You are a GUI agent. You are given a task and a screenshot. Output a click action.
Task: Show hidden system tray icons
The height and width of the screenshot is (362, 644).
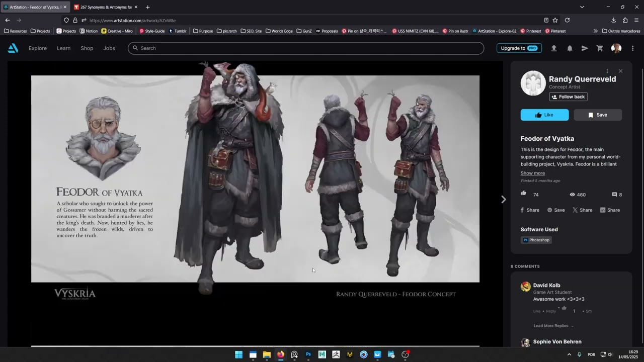pyautogui.click(x=569, y=354)
